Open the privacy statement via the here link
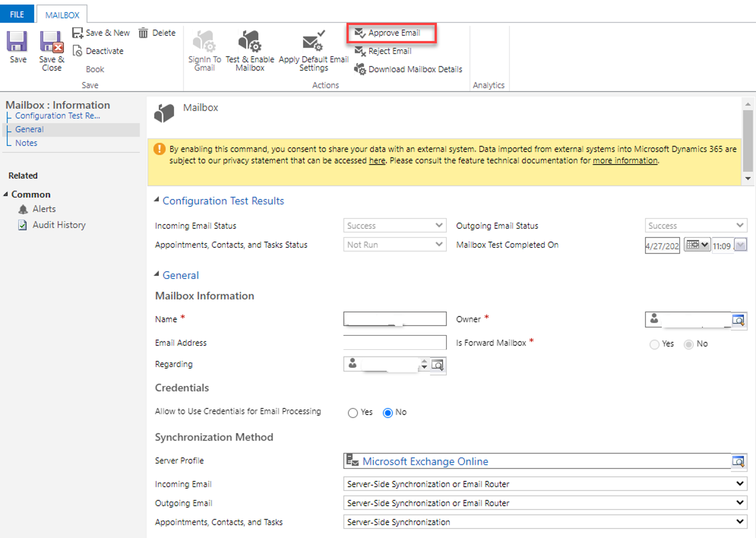 pos(376,160)
